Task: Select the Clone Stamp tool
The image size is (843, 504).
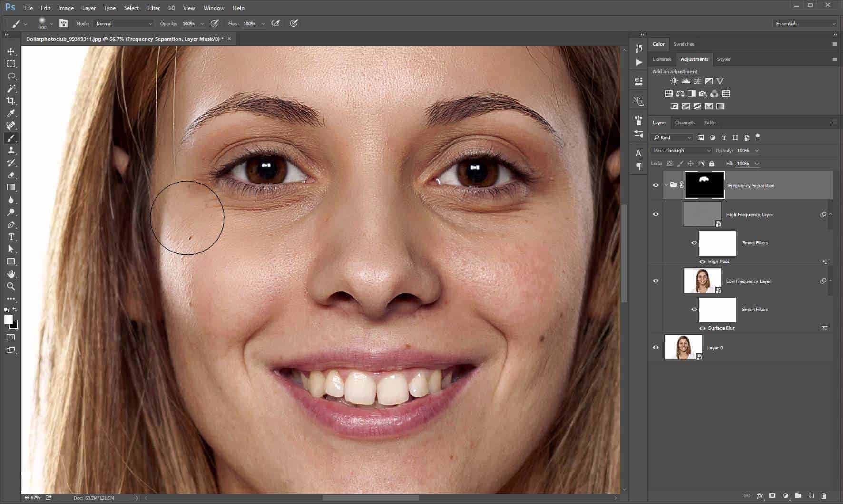Action: [10, 150]
